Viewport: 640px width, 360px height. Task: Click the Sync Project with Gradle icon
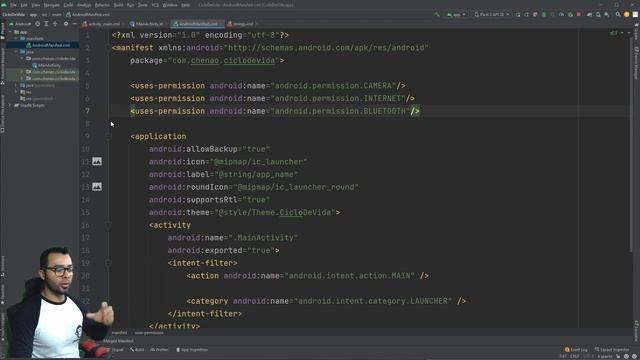[x=589, y=14]
